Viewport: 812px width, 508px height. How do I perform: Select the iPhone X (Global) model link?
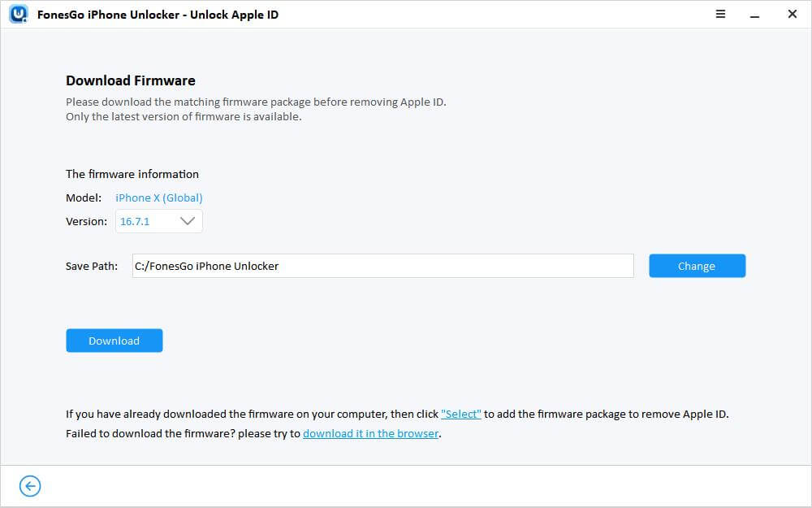click(158, 198)
